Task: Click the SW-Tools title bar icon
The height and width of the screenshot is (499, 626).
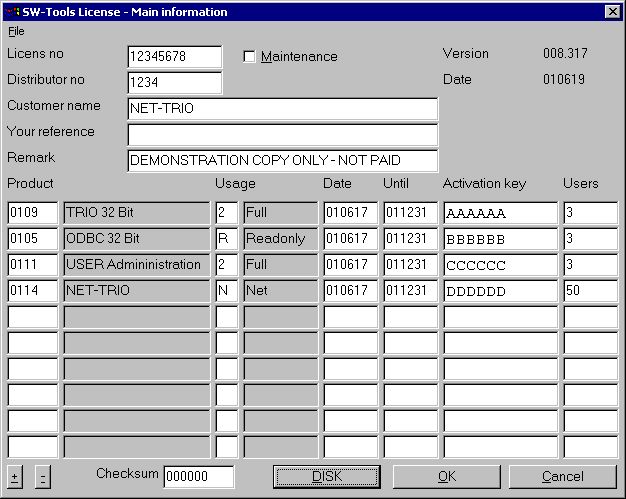Action: click(x=12, y=12)
